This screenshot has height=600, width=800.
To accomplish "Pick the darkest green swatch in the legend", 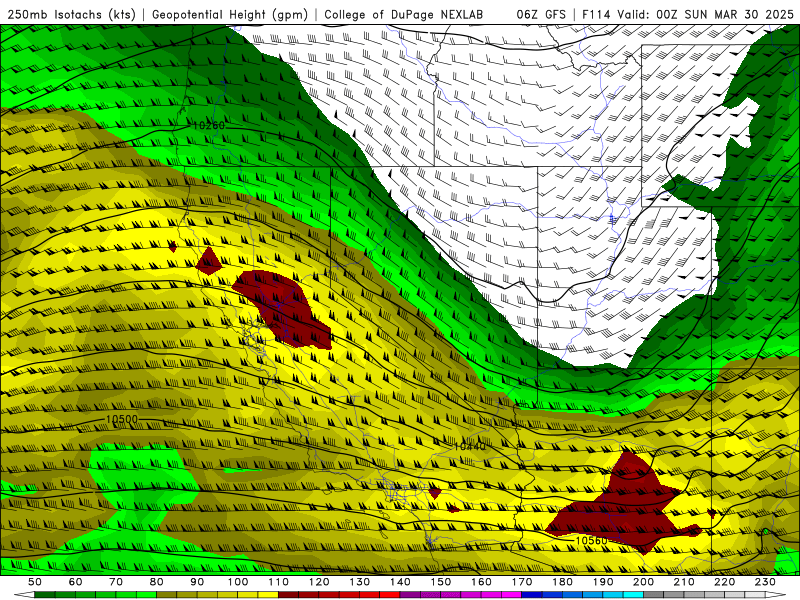I will pos(44,595).
